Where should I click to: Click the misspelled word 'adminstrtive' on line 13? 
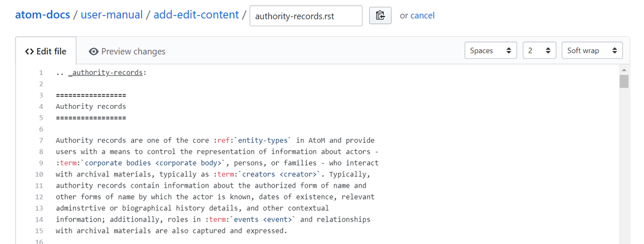[x=80, y=208]
